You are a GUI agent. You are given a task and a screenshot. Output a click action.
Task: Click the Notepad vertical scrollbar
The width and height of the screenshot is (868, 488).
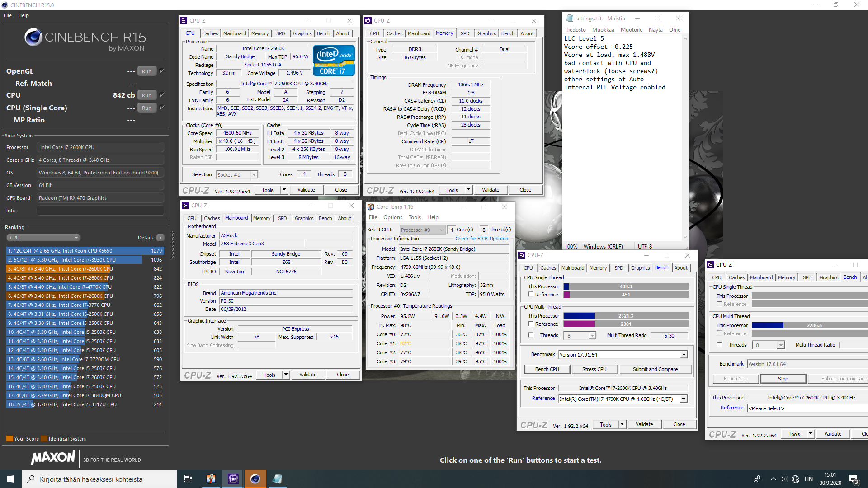(685, 138)
